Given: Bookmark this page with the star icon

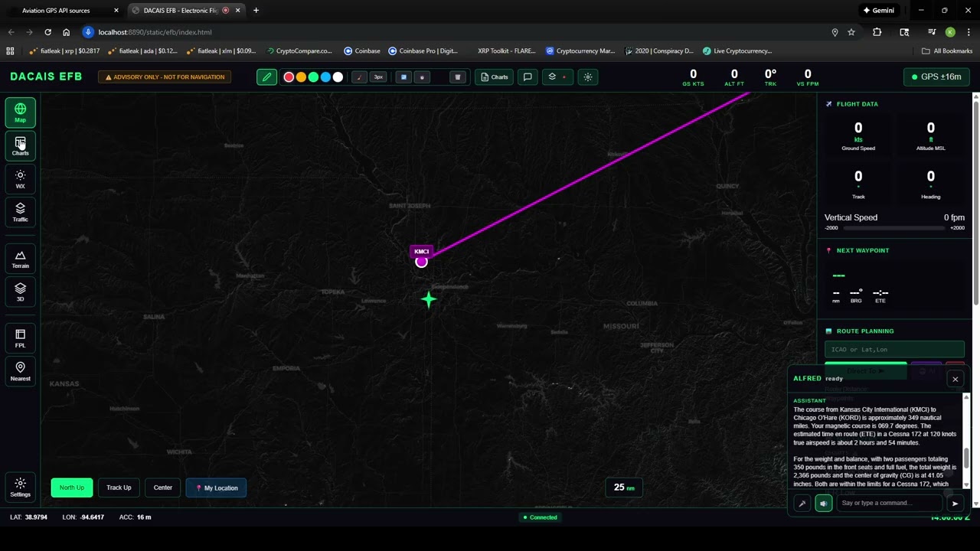Looking at the screenshot, I should [x=851, y=32].
